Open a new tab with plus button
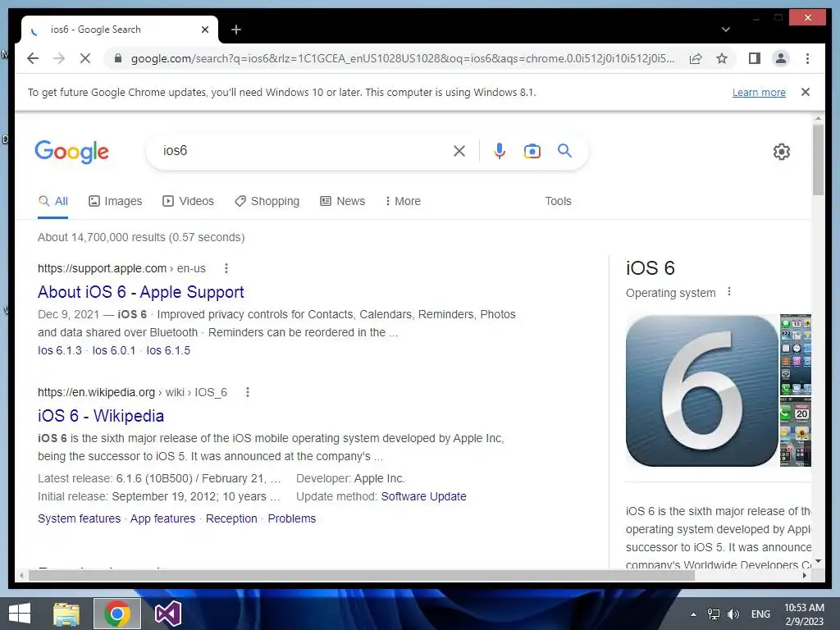840x630 pixels. pos(235,30)
